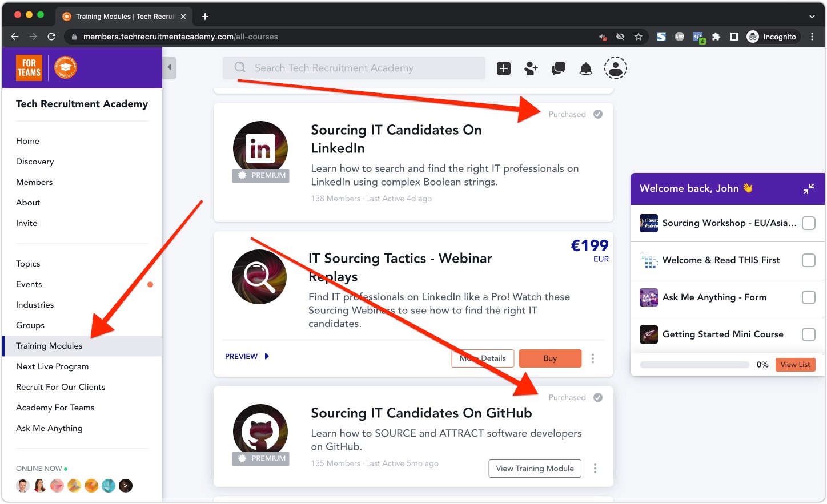Click the Incognito profile indicator
The width and height of the screenshot is (827, 504).
pos(772,37)
